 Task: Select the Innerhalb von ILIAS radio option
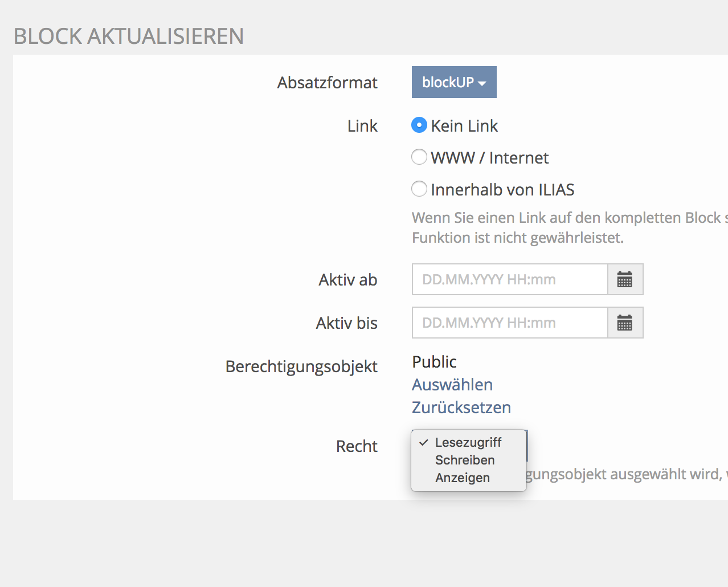coord(419,189)
